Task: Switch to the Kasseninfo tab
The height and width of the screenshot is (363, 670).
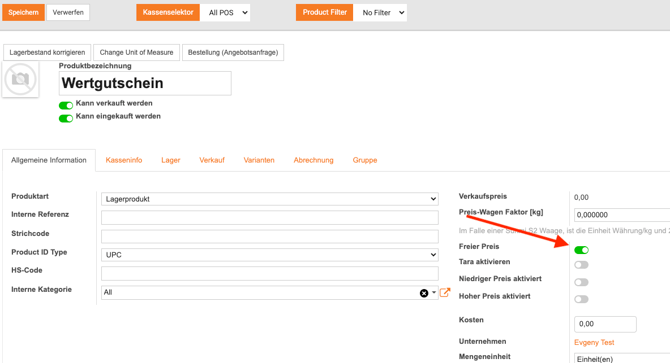Action: coord(124,160)
